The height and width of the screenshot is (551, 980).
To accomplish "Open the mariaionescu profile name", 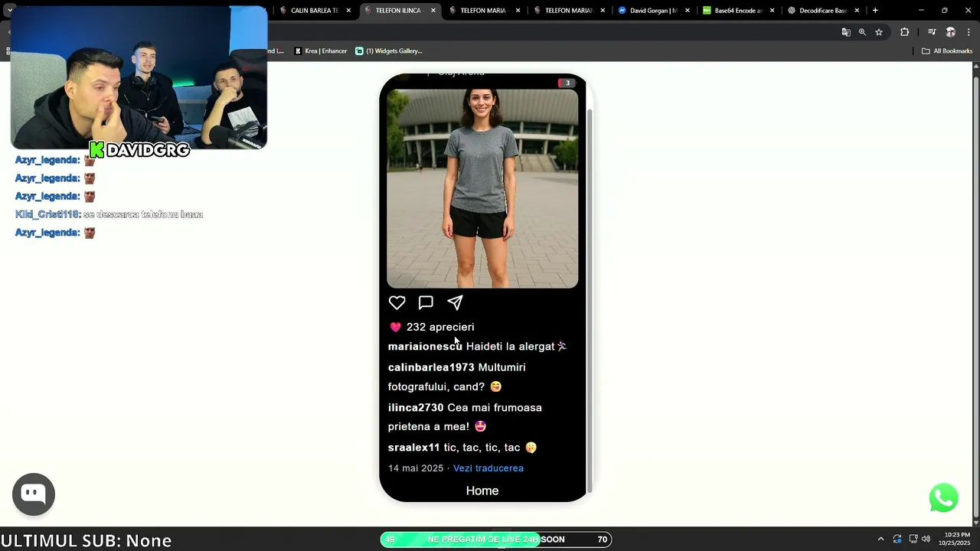I will pyautogui.click(x=425, y=347).
